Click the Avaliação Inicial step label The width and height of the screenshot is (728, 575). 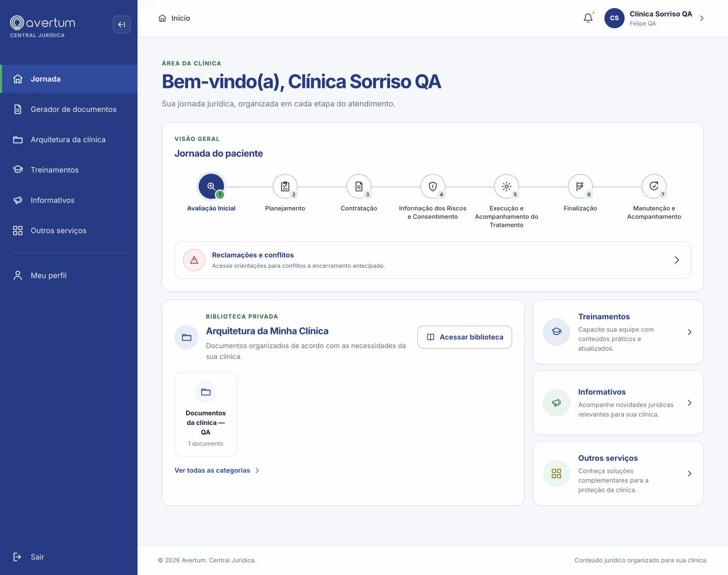point(211,208)
